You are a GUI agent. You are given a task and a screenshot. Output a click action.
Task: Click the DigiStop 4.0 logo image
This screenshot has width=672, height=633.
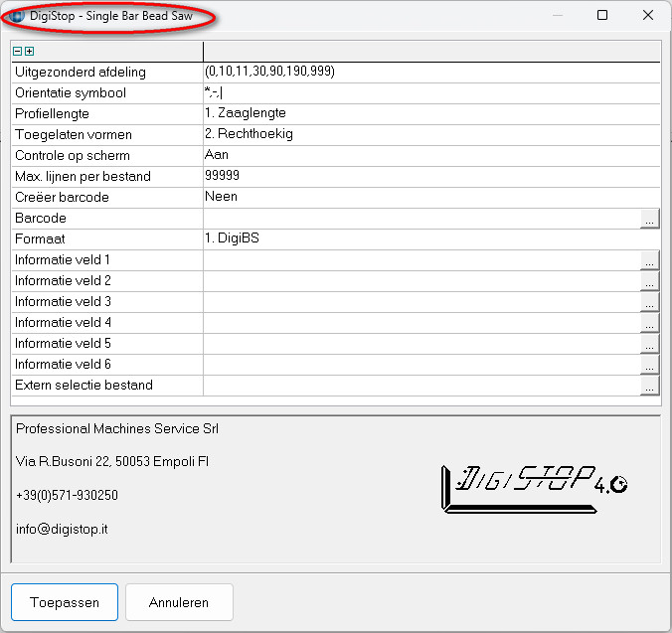tap(534, 489)
